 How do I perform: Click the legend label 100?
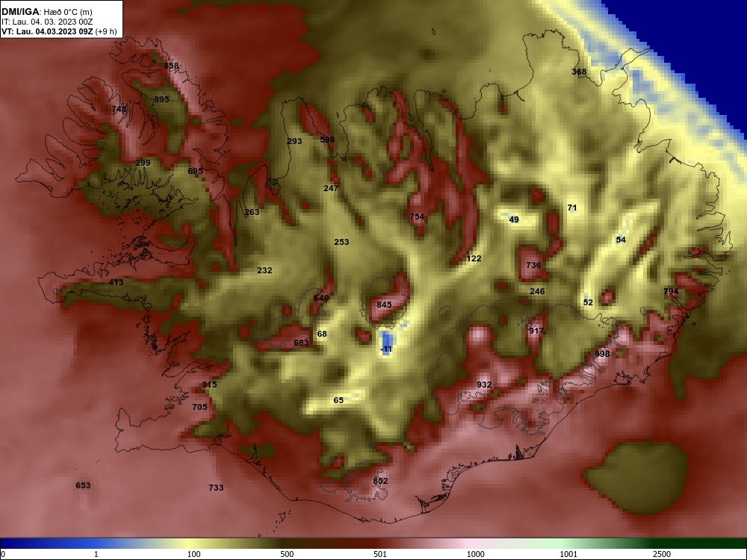click(x=193, y=554)
